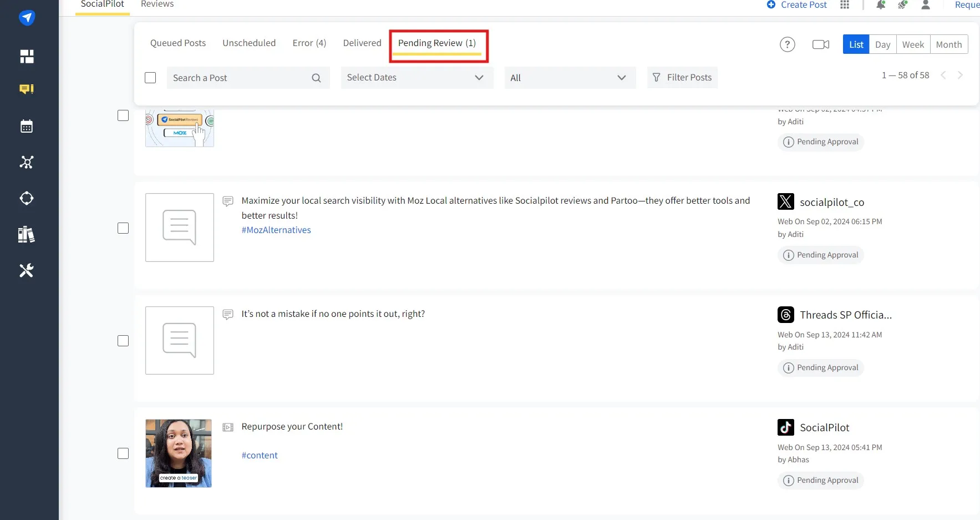Open the user profile icon

click(925, 5)
